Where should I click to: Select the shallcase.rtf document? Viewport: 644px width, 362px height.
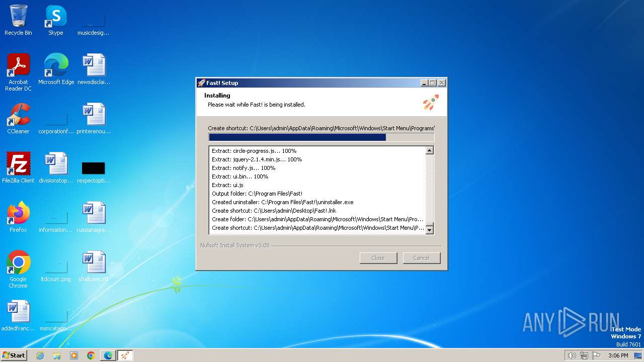point(93,266)
